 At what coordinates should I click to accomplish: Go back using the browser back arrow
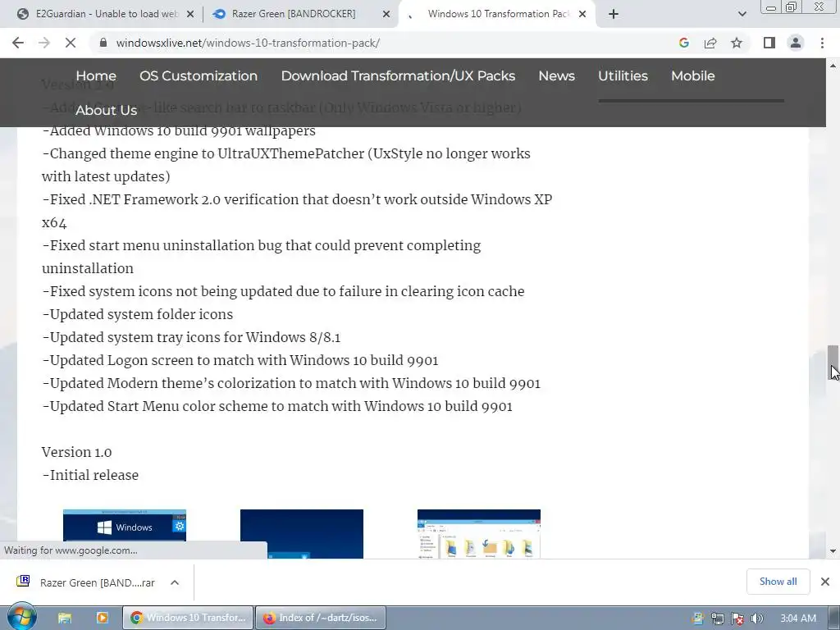tap(18, 43)
